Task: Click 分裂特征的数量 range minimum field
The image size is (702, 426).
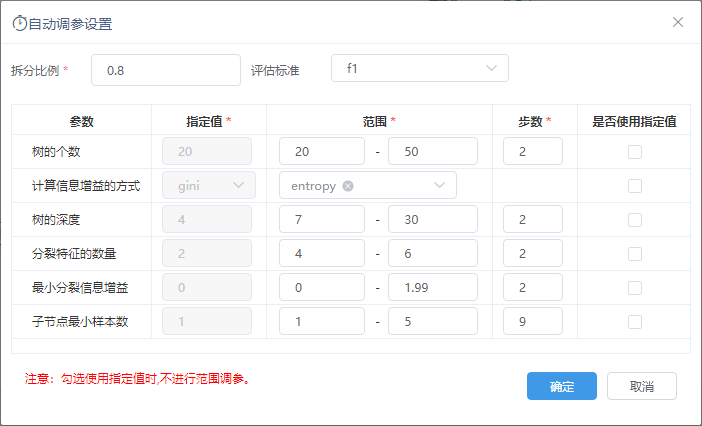Action: [x=322, y=253]
